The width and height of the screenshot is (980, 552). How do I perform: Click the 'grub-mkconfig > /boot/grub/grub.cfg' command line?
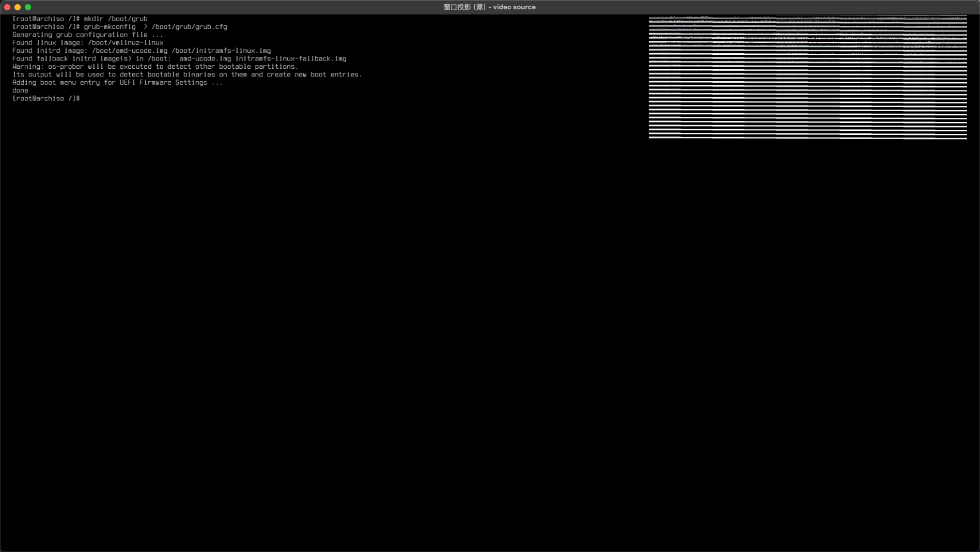(120, 27)
